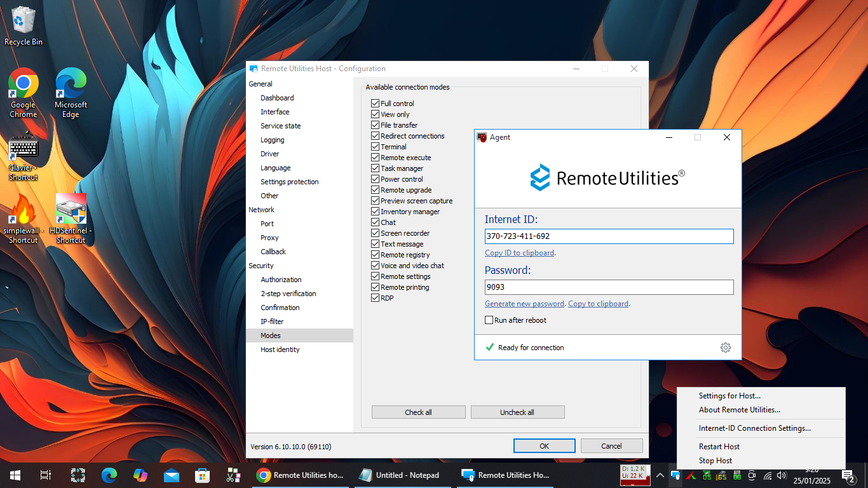Viewport: 868px width, 488px height.
Task: Open the Recycle Bin desktop icon
Action: pyautogui.click(x=24, y=26)
